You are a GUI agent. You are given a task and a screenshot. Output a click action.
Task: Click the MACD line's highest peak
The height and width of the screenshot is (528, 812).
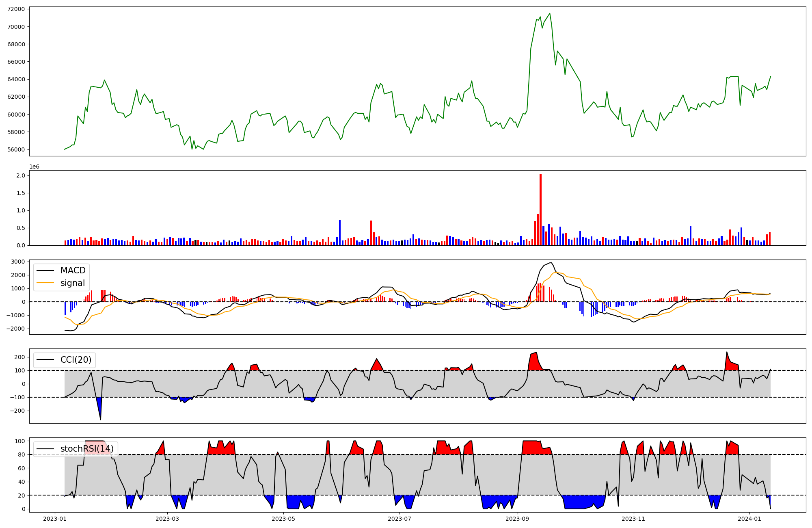(550, 263)
